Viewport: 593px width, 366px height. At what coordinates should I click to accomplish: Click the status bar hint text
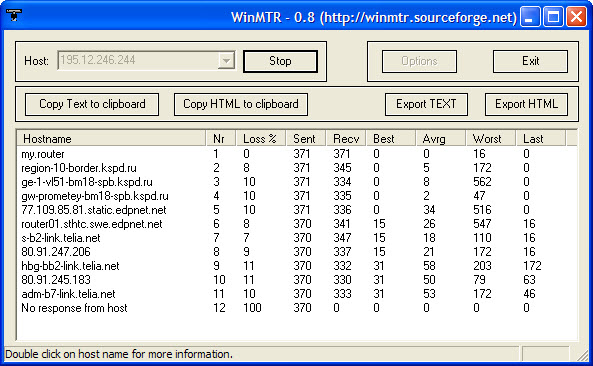(119, 354)
